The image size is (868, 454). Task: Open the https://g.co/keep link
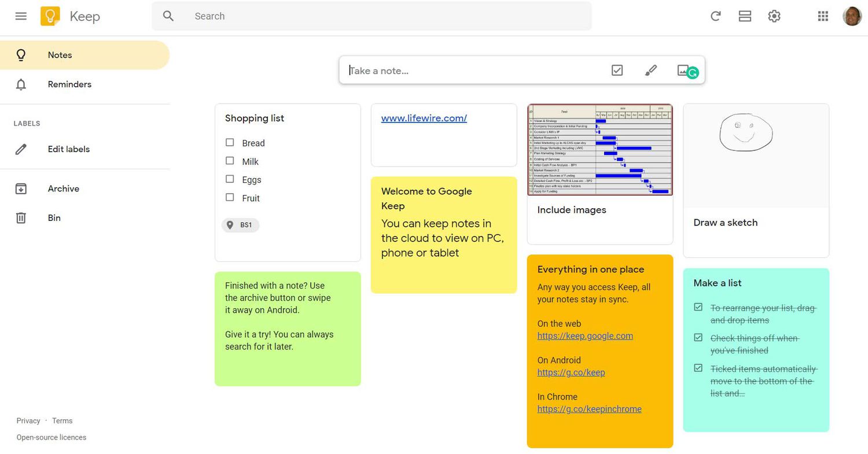(x=571, y=372)
